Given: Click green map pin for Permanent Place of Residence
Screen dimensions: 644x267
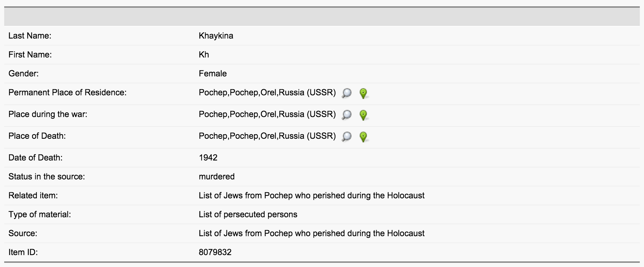Looking at the screenshot, I should [x=363, y=93].
